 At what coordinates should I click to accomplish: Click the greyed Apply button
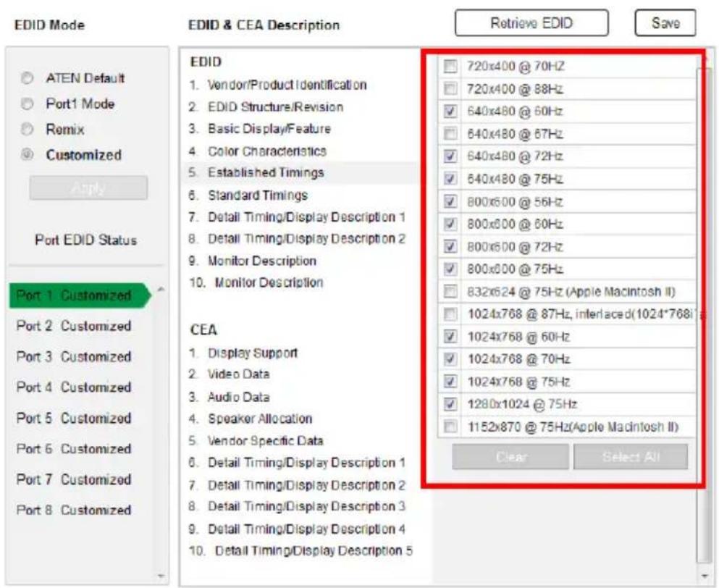(88, 188)
